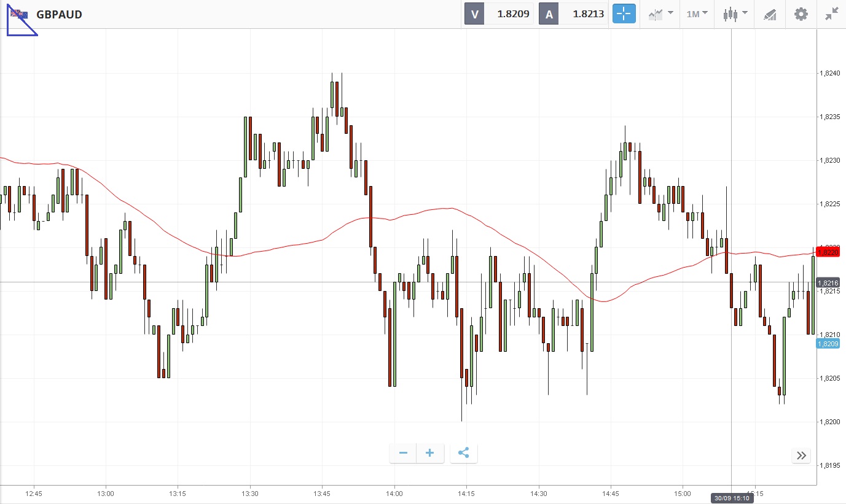
Task: Zoom in the chart with plus
Action: point(430,454)
